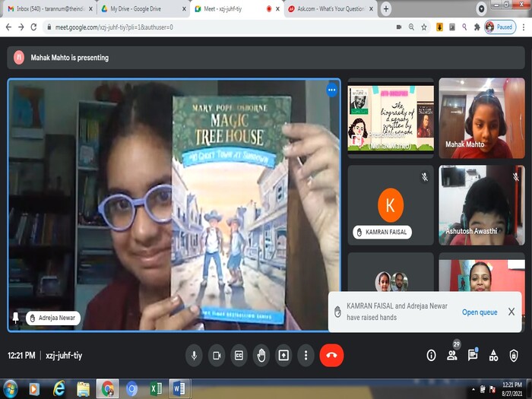Click yellow download extension icon
532x399 pixels.
click(439, 27)
